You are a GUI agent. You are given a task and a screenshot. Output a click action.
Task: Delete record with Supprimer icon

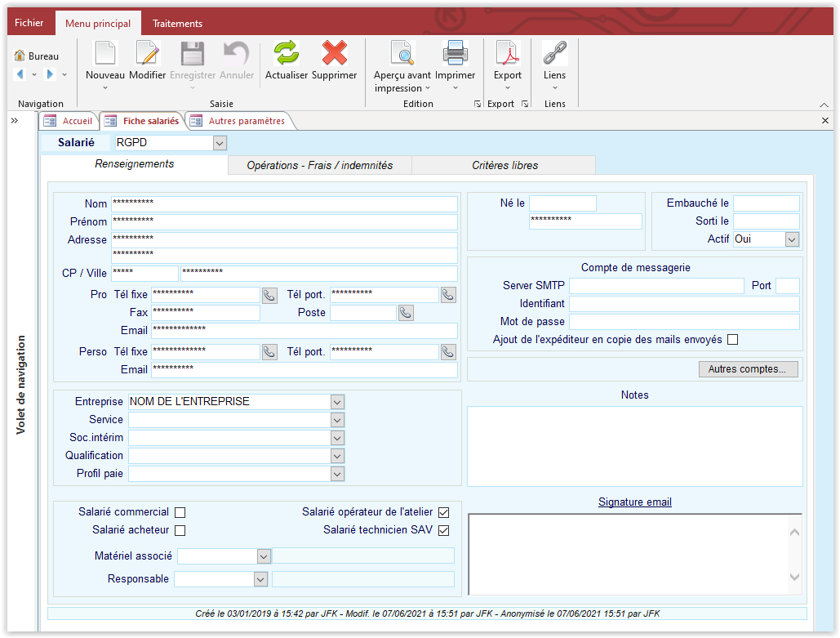(334, 54)
